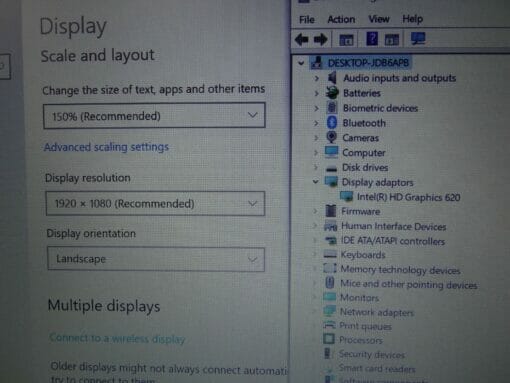This screenshot has height=383, width=510.
Task: Click the Computer monitor icon
Action: [x=331, y=152]
